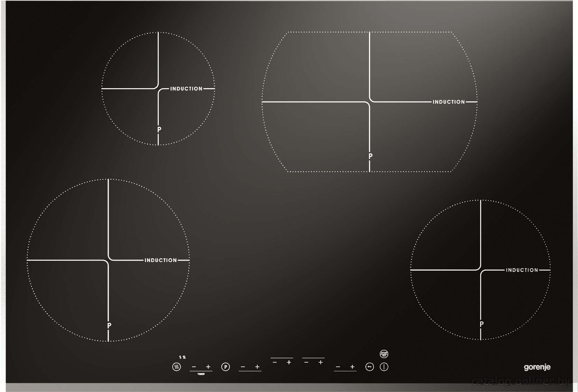Tap the circled P power boost button
The width and height of the screenshot is (578, 392).
[226, 367]
